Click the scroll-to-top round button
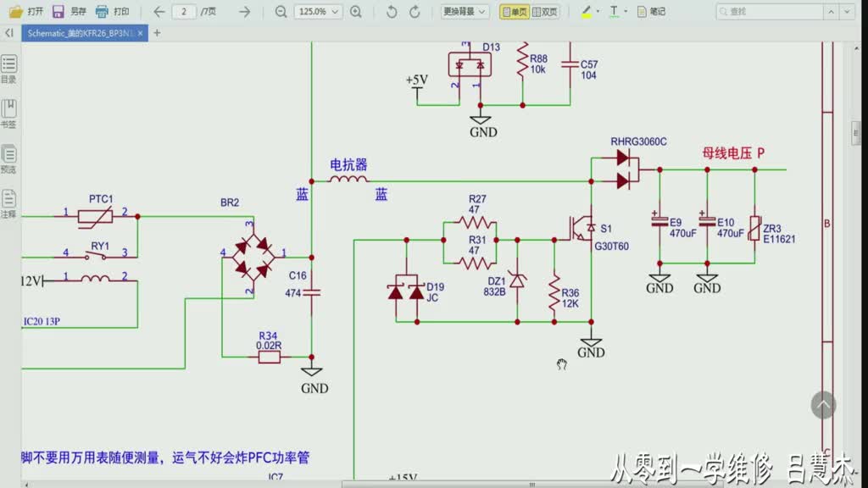Image resolution: width=868 pixels, height=488 pixels. pyautogui.click(x=823, y=404)
